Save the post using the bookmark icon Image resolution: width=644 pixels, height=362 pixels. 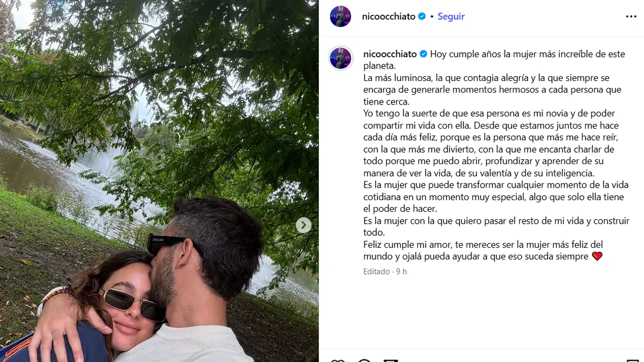point(633,360)
